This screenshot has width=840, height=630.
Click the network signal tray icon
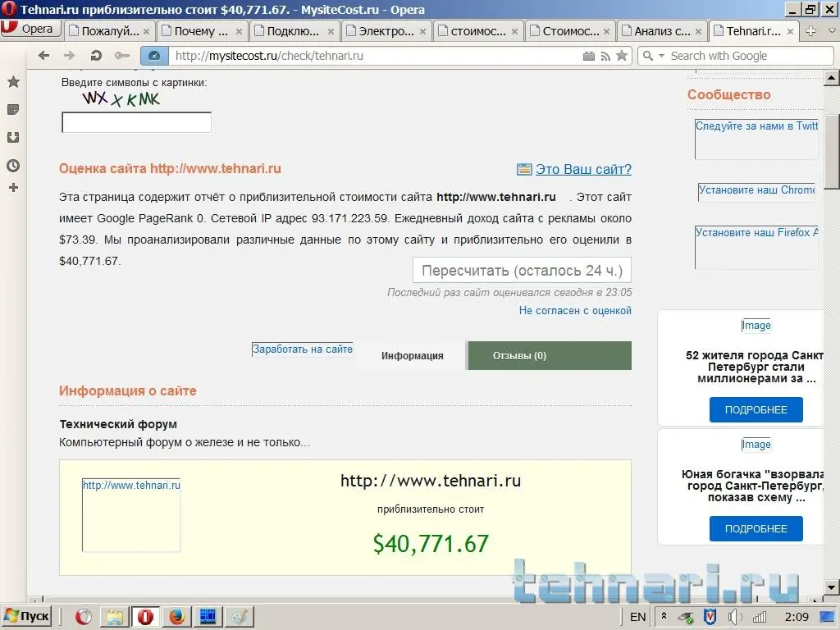point(759,617)
